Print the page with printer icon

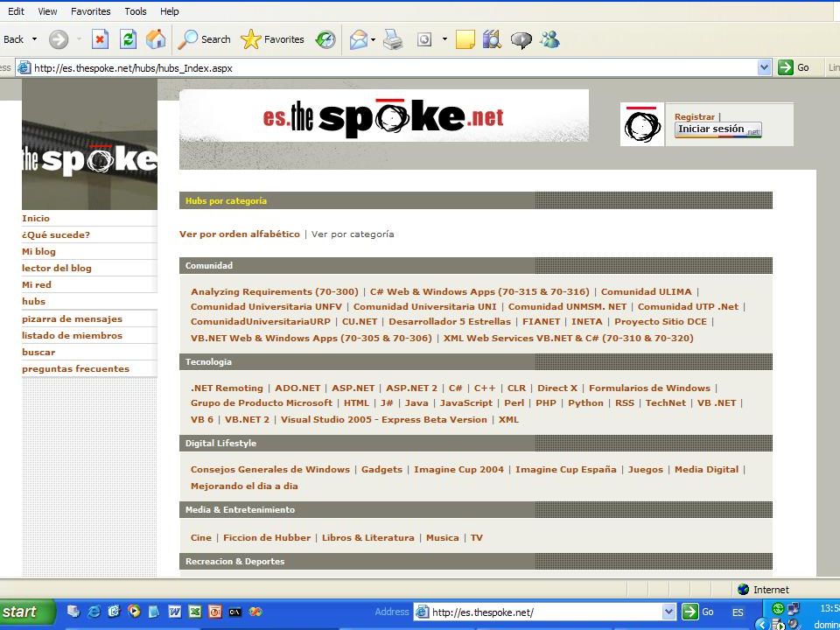[x=393, y=39]
